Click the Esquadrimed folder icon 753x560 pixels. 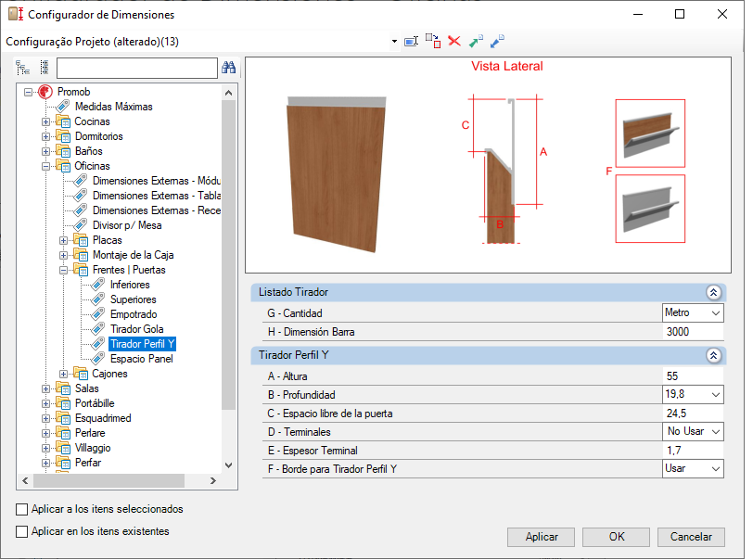pos(63,418)
